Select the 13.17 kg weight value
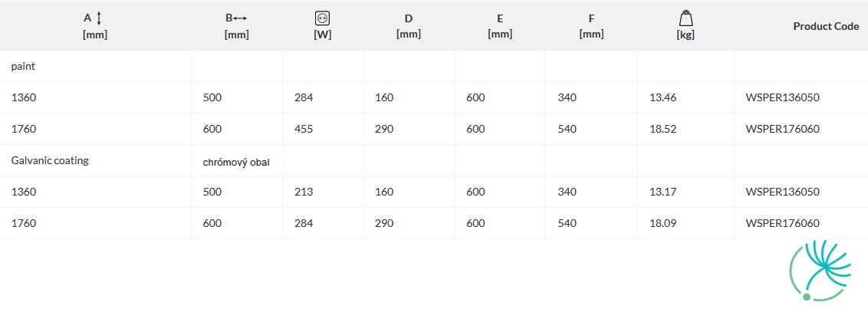Screen dimensions: 868x319 coord(663,192)
